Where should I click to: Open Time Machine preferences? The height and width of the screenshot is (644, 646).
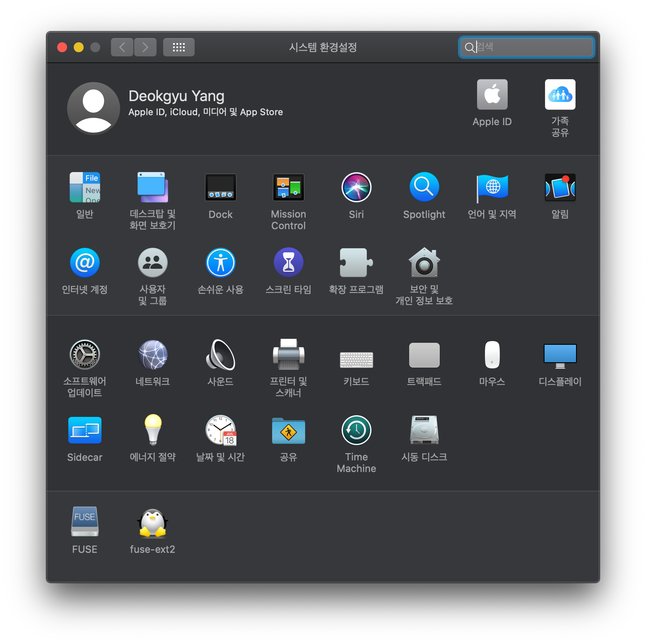[x=357, y=430]
